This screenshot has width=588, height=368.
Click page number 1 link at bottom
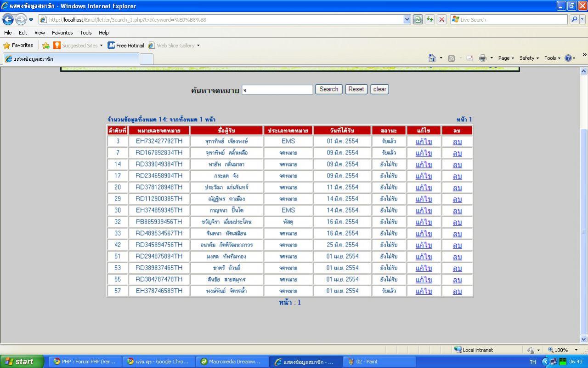(299, 303)
